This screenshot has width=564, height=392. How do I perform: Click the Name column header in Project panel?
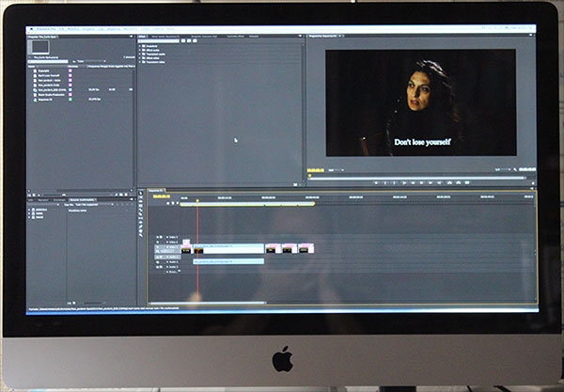31,67
